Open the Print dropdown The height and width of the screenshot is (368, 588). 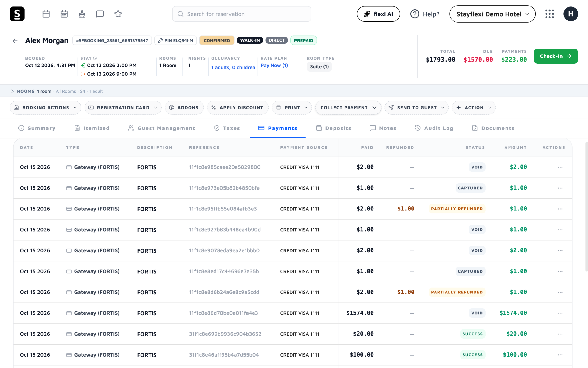pos(292,108)
